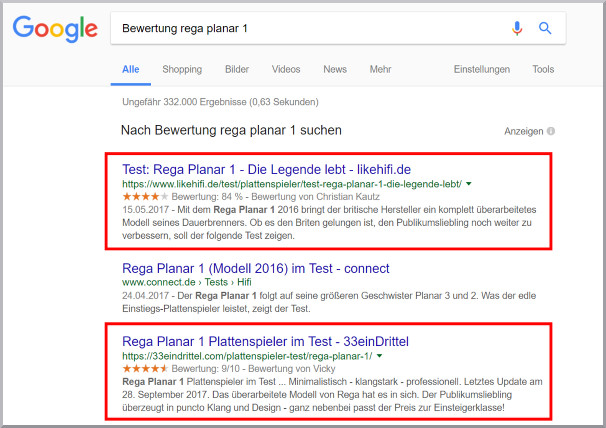The width and height of the screenshot is (606, 428).
Task: Click the '15.05.2017' date in first snippet
Action: [x=145, y=210]
